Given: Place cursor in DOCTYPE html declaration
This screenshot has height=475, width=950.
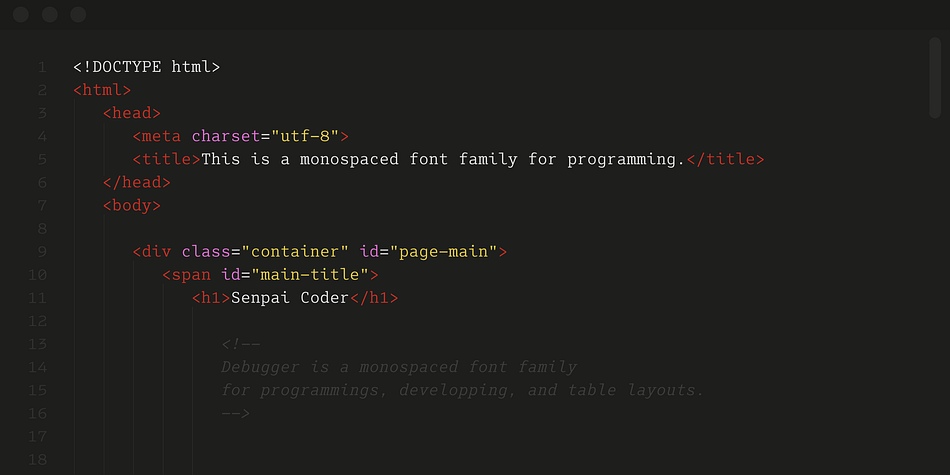Looking at the screenshot, I should click(x=147, y=67).
